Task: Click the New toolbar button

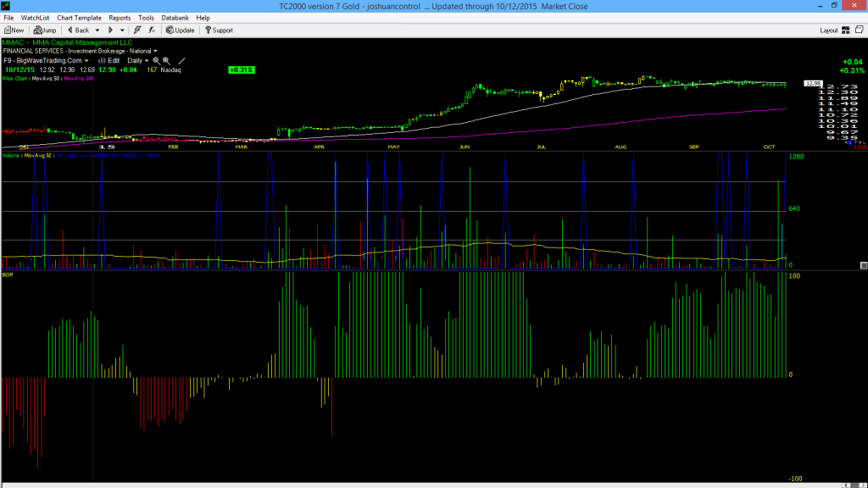Action: tap(14, 30)
